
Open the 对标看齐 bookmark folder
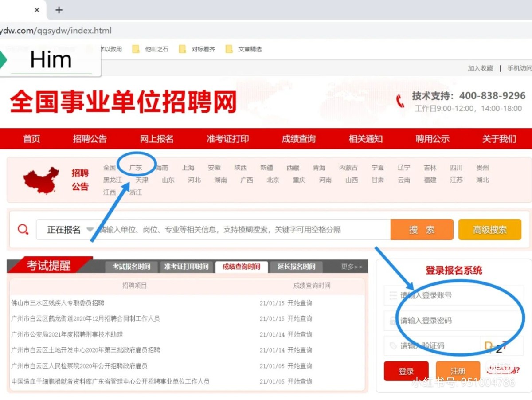197,49
